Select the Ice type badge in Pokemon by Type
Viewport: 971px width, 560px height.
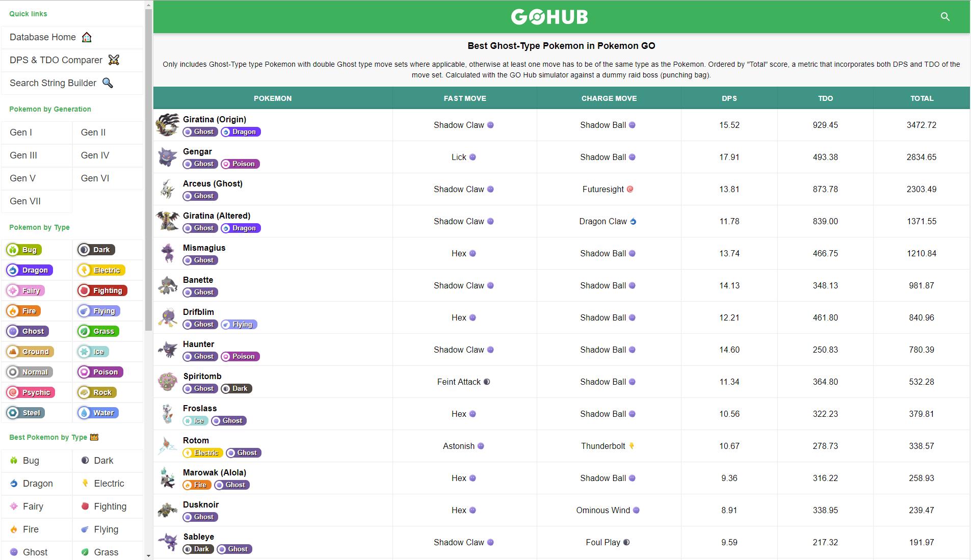93,352
